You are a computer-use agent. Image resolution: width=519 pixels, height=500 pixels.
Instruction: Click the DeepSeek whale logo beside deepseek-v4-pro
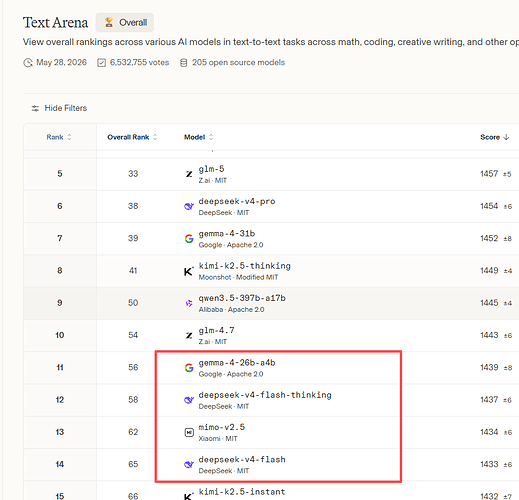(x=189, y=206)
